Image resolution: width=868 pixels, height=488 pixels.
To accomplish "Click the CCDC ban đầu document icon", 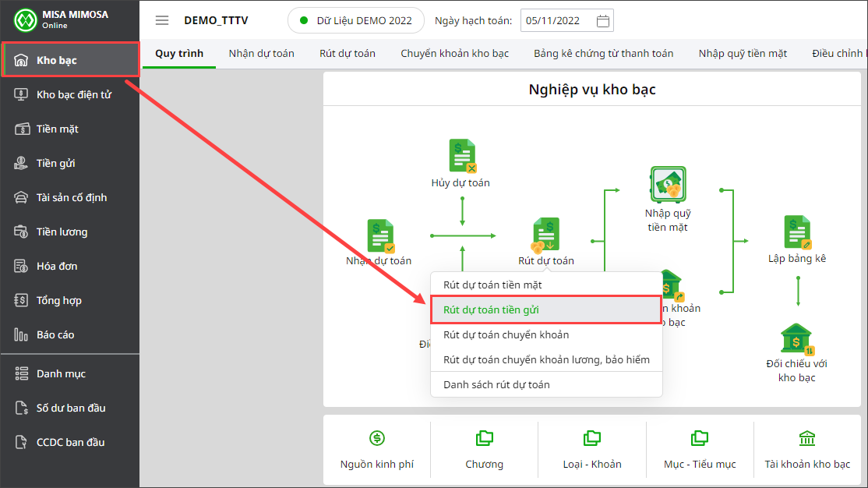I will coord(21,443).
